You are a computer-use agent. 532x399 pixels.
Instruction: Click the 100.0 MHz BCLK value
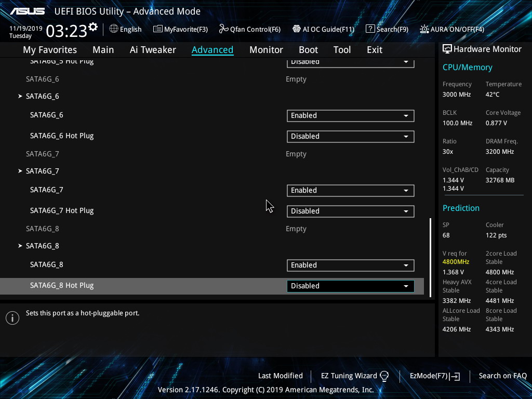[457, 123]
